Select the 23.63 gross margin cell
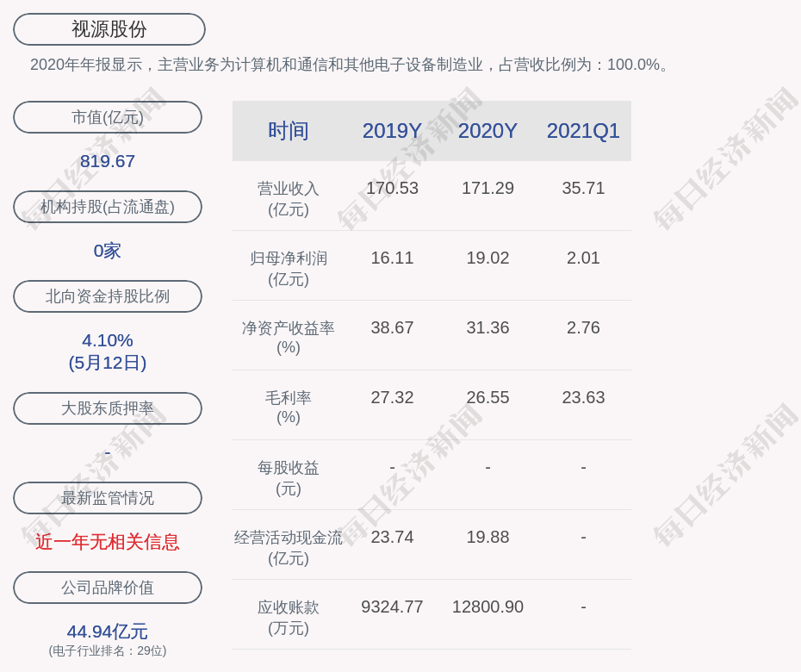The image size is (801, 672). pyautogui.click(x=583, y=397)
